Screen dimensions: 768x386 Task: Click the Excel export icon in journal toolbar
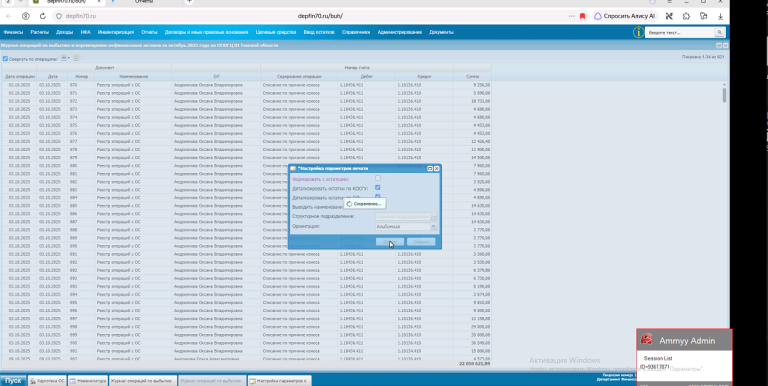[x=76, y=58]
